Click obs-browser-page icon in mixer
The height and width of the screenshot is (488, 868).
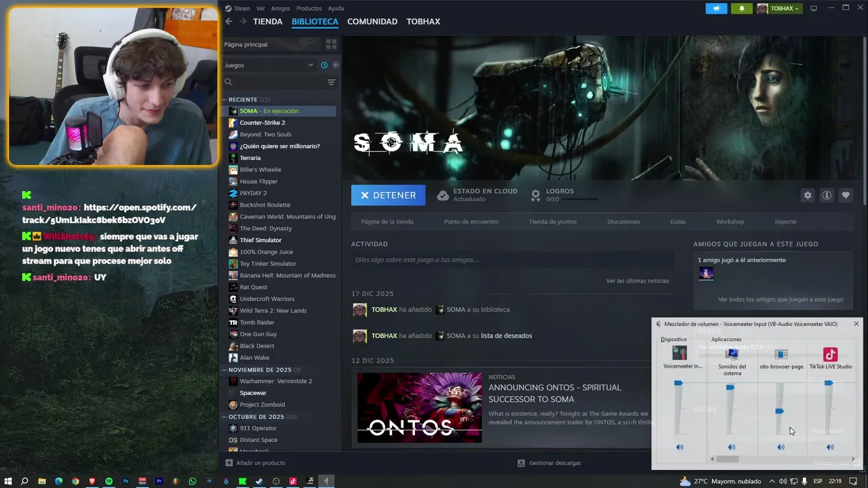781,354
